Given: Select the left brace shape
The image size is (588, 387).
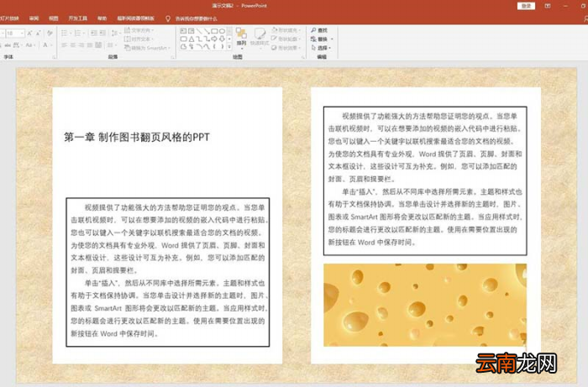Looking at the screenshot, I should click(214, 46).
